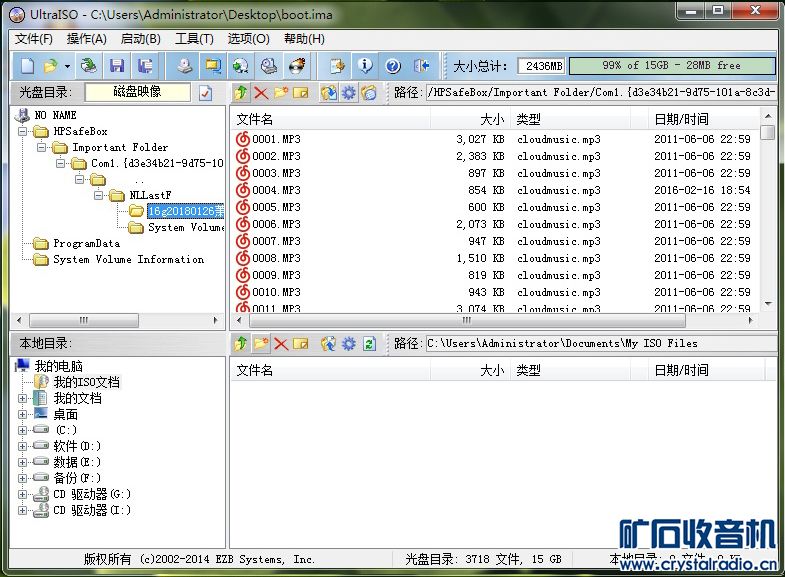
Task: Click the local 路径 field showing My ISO Files
Action: click(x=601, y=343)
